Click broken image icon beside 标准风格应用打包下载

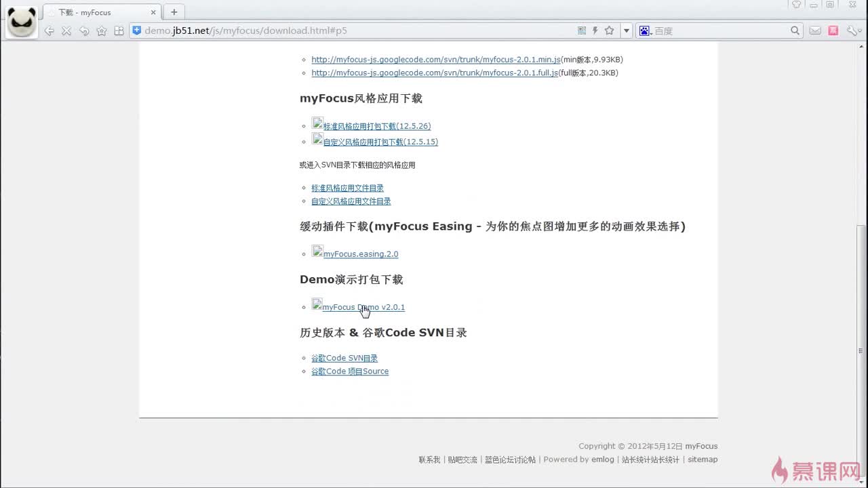(x=317, y=123)
